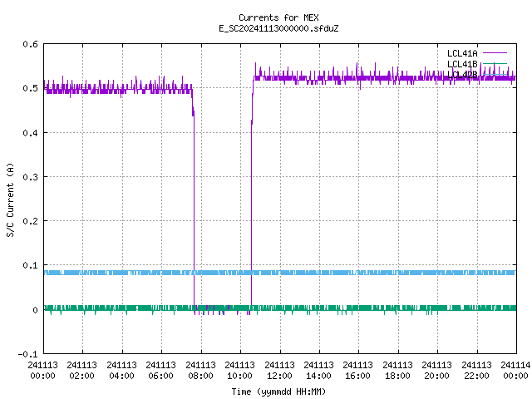This screenshot has width=532, height=399.
Task: Click the x-axis tick '241113 06:00'
Action: click(160, 371)
